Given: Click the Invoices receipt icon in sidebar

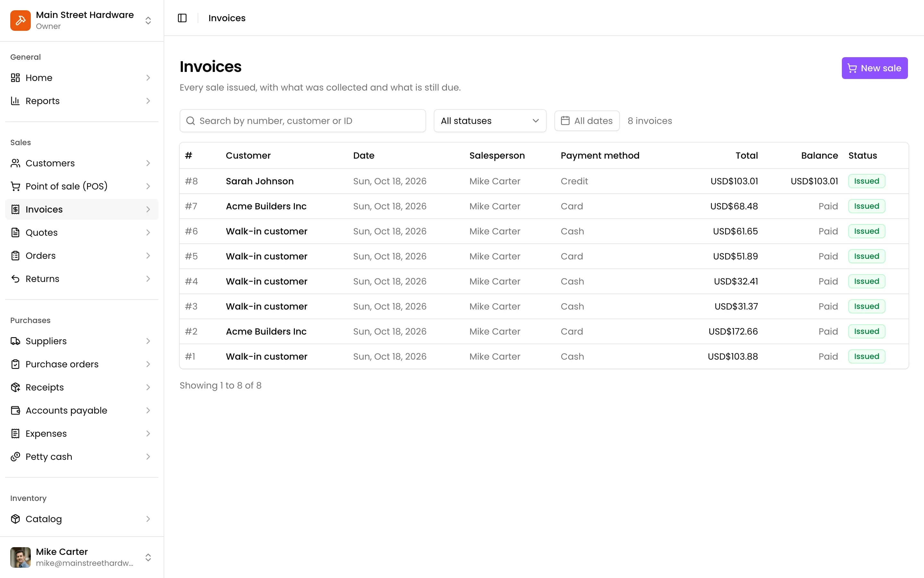Looking at the screenshot, I should 15,209.
